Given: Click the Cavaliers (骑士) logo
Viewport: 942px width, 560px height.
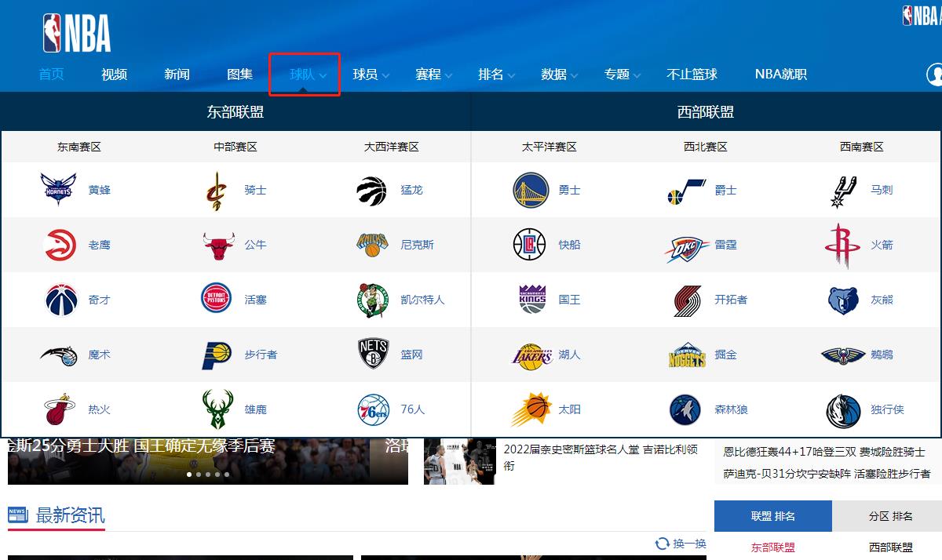Looking at the screenshot, I should click(215, 191).
